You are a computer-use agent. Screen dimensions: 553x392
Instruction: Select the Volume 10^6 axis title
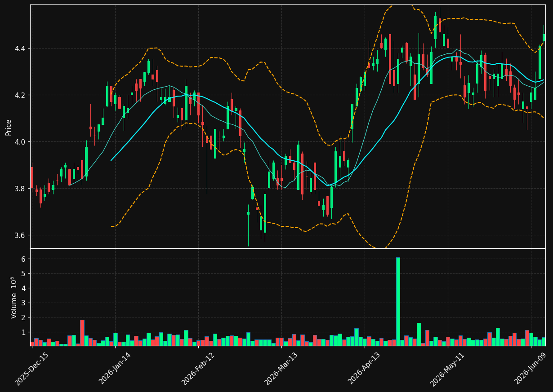point(14,297)
